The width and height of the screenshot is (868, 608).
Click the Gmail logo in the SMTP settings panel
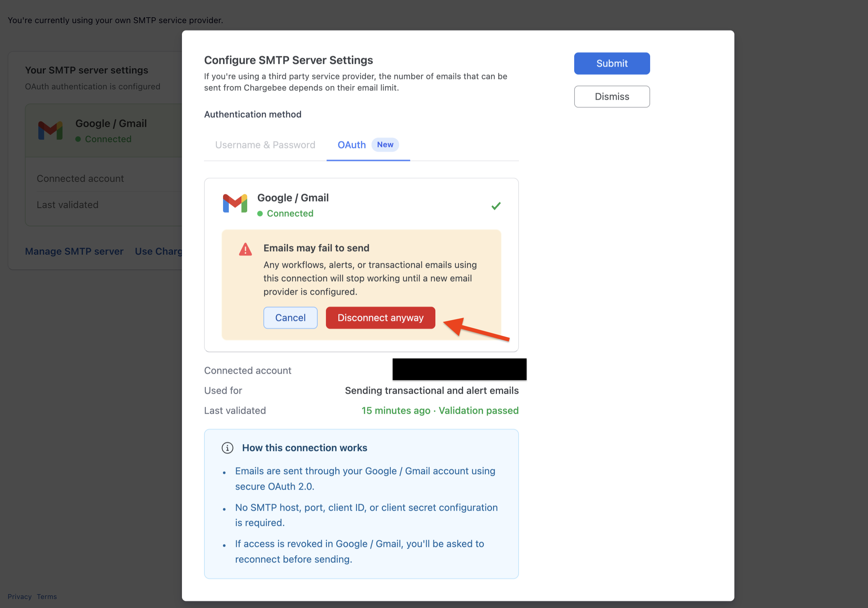pyautogui.click(x=51, y=130)
